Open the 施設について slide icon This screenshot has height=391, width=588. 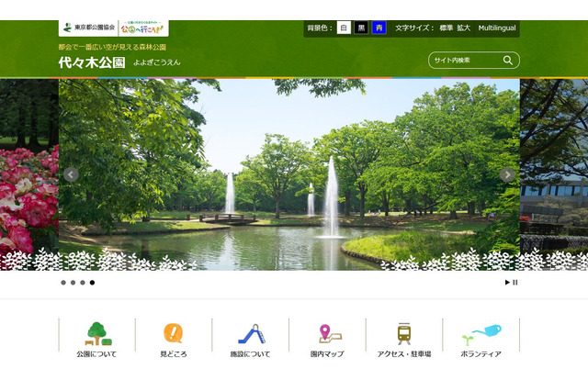(x=252, y=334)
